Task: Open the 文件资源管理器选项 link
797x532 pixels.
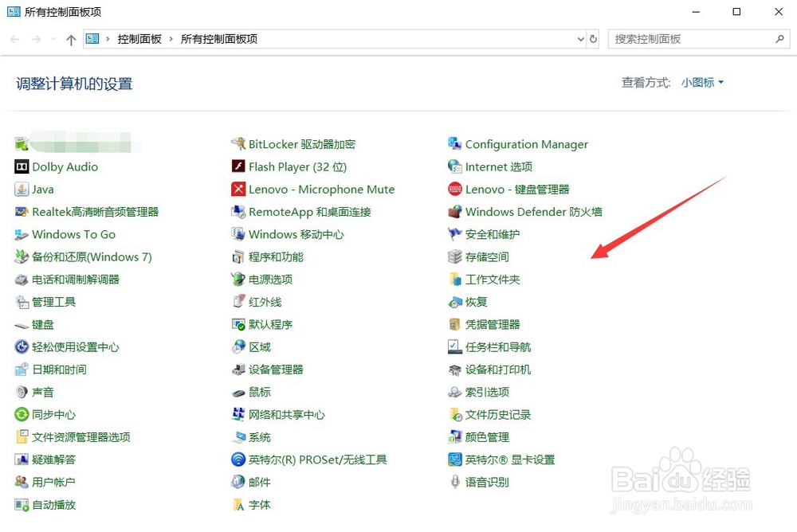Action: 81,437
